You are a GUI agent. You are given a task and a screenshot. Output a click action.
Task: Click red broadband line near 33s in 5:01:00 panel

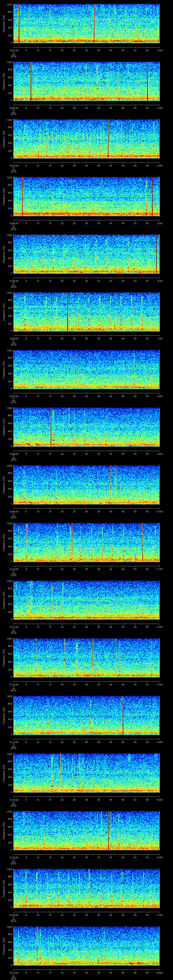click(94, 24)
